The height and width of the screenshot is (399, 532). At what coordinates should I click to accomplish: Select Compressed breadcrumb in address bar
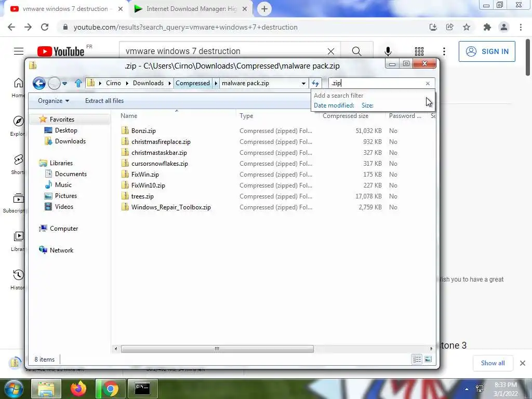click(193, 83)
